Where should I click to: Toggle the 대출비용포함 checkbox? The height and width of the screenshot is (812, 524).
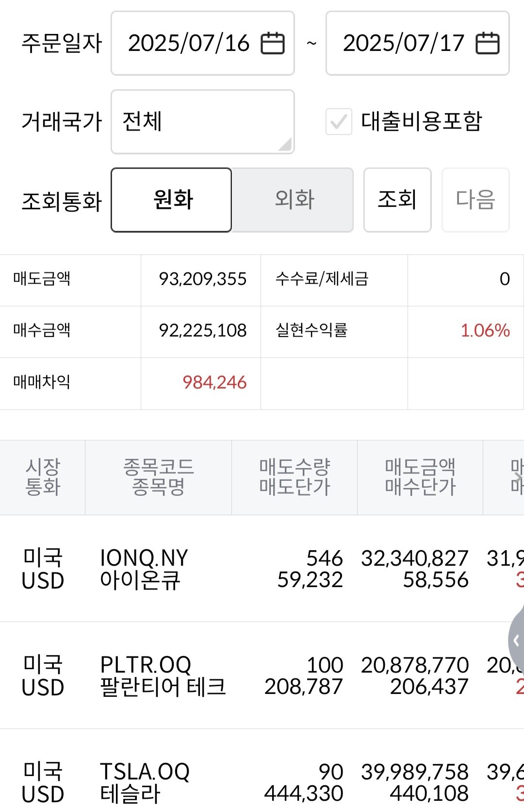(x=339, y=121)
